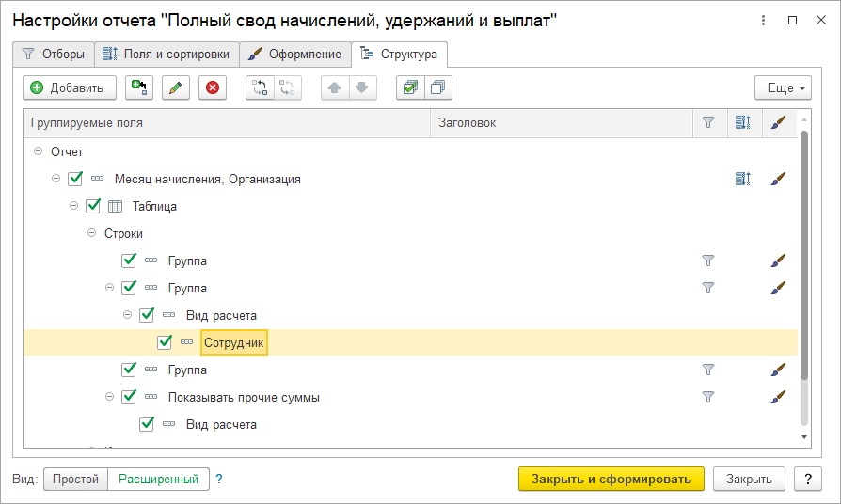Open the Оформление tab
This screenshot has height=504, width=841.
[295, 55]
